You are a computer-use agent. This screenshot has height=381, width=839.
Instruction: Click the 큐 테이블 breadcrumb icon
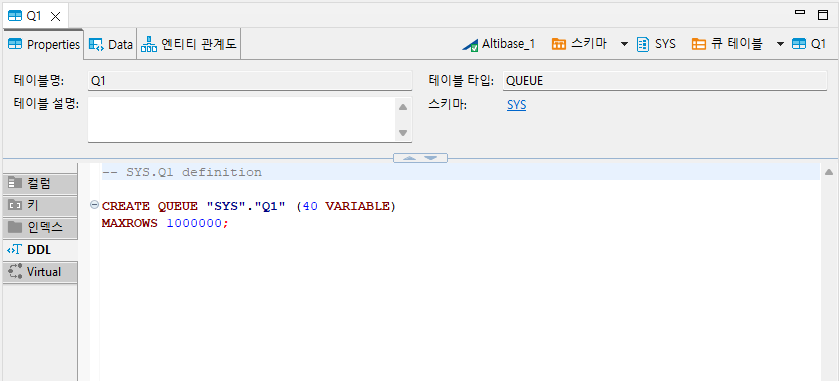pos(699,44)
